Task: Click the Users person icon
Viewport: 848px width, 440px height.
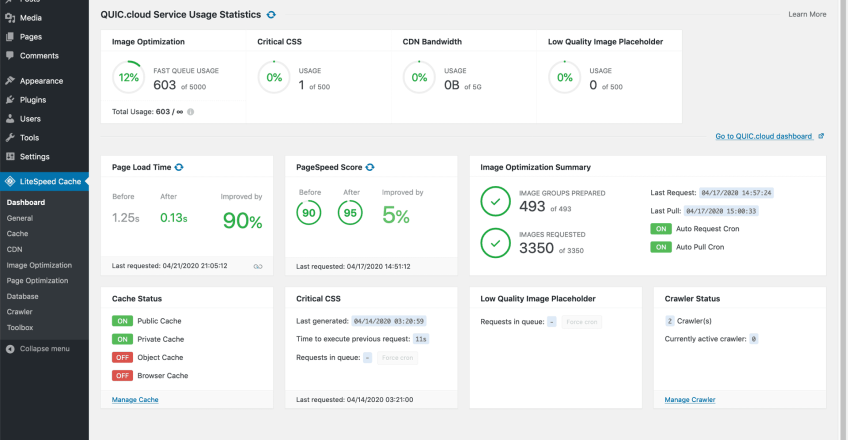Action: pyautogui.click(x=10, y=118)
